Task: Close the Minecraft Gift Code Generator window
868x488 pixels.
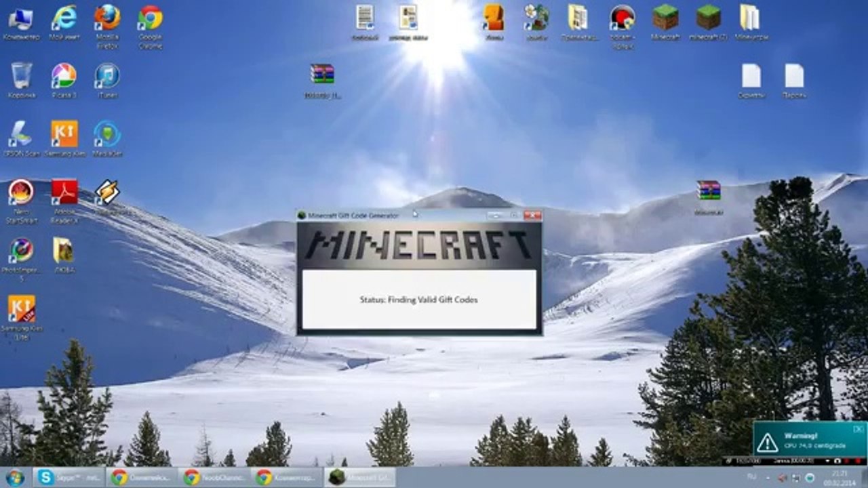Action: 532,215
